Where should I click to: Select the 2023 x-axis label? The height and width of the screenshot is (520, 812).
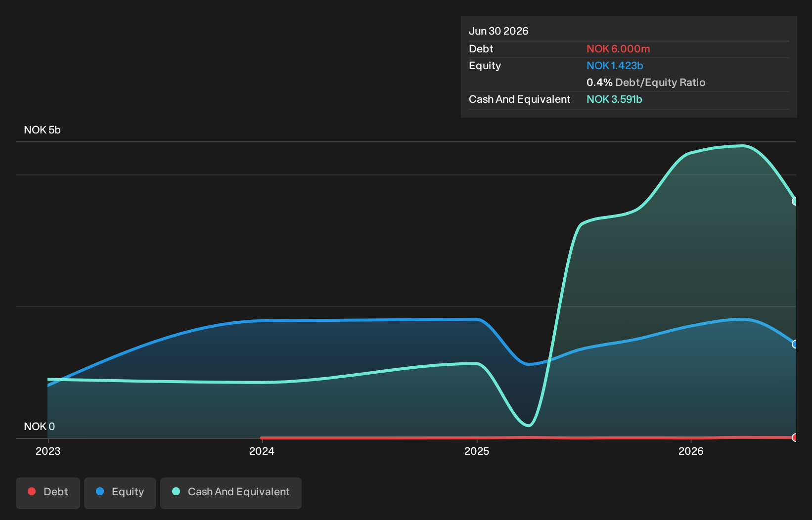[x=48, y=451]
